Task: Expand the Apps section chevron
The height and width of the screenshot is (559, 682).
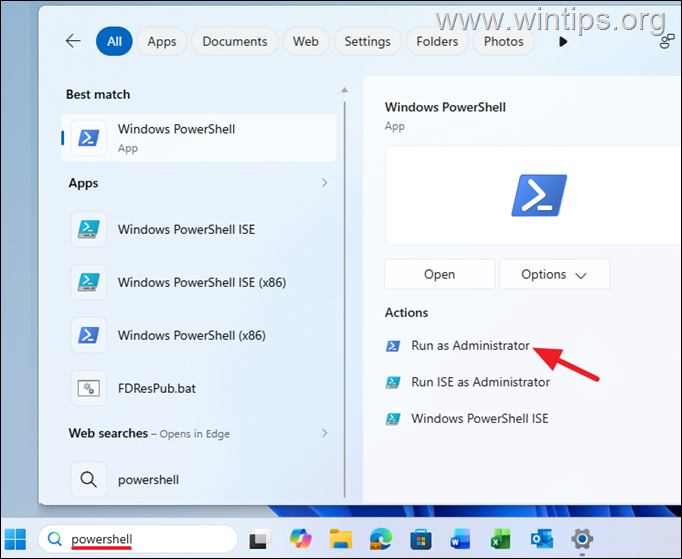Action: tap(324, 183)
